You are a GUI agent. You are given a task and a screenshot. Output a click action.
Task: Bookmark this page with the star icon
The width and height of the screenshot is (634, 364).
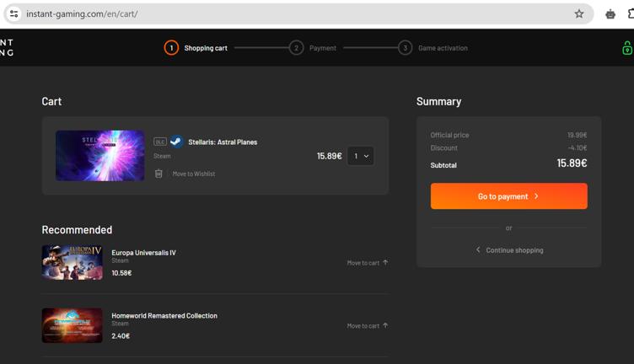(579, 13)
